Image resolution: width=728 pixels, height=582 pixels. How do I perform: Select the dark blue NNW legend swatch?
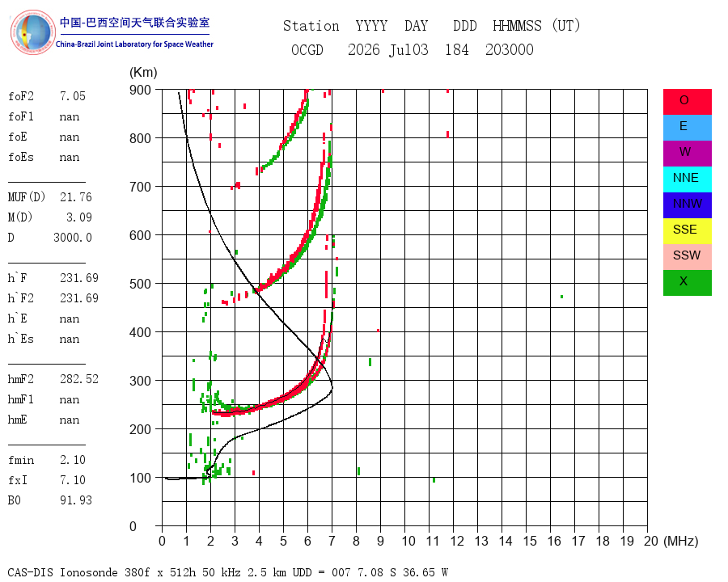pyautogui.click(x=687, y=205)
